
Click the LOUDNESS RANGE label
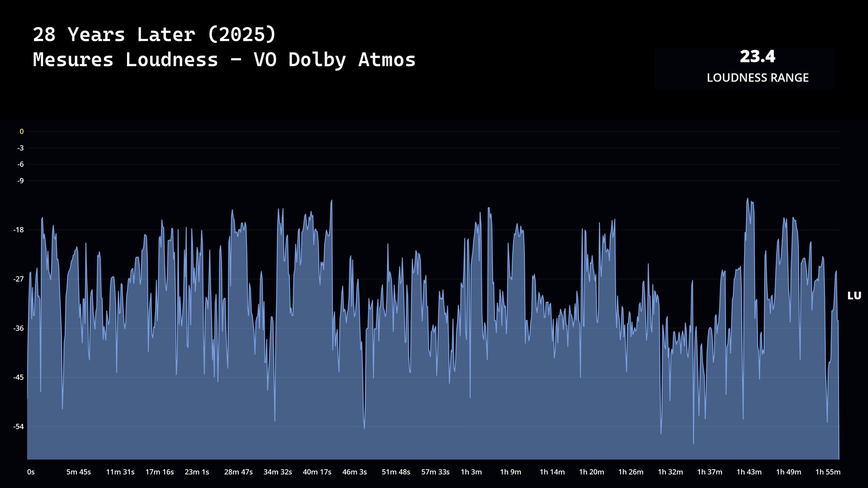pyautogui.click(x=757, y=78)
